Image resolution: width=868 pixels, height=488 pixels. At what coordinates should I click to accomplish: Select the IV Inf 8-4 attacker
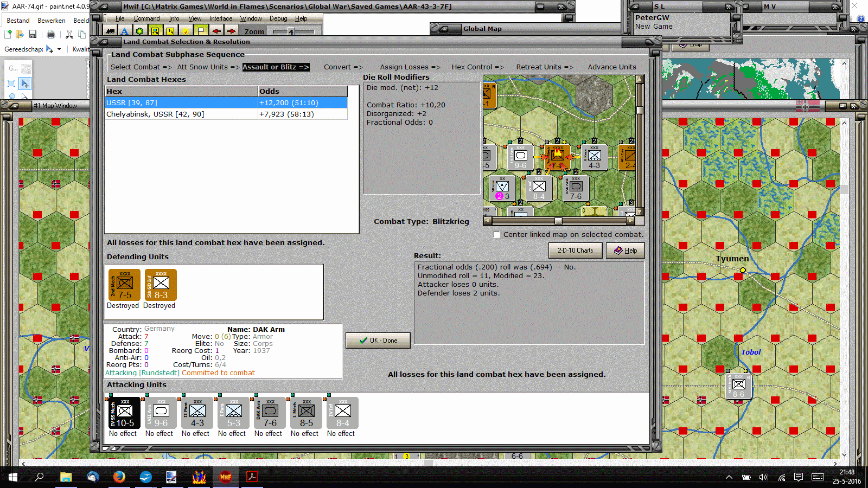[x=342, y=413]
